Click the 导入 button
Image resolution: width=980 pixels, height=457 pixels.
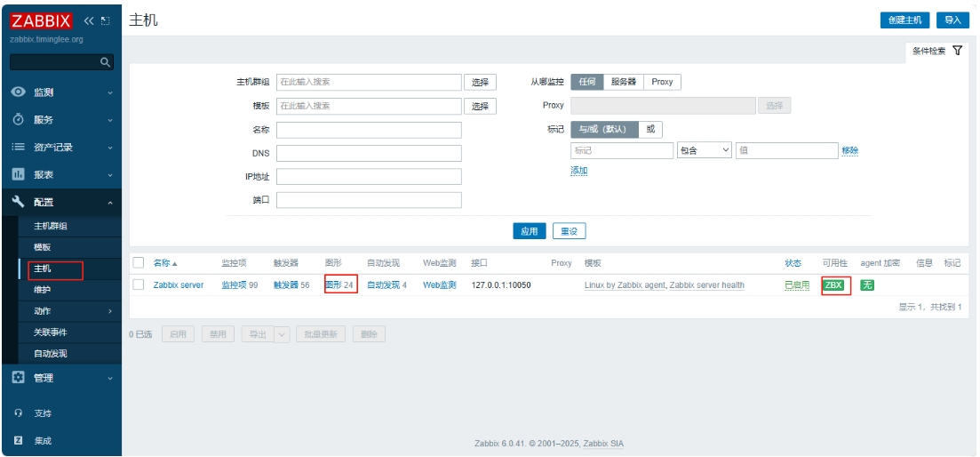[x=952, y=20]
